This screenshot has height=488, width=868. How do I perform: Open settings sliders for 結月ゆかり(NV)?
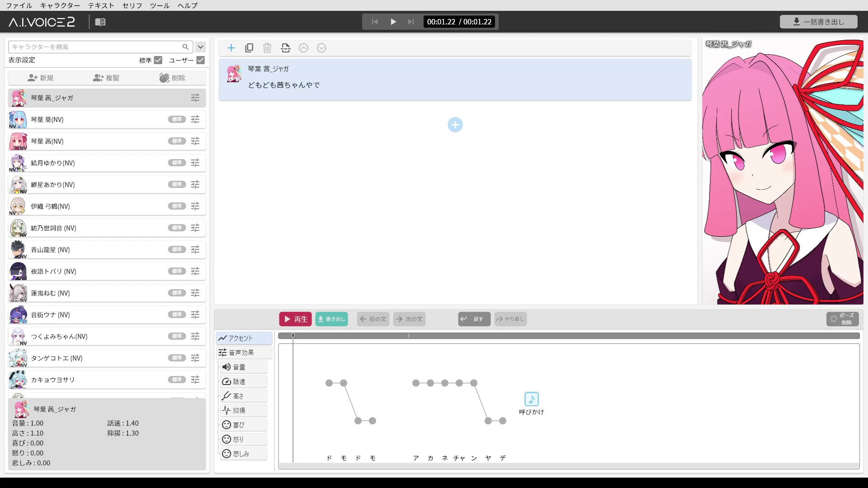click(x=195, y=163)
